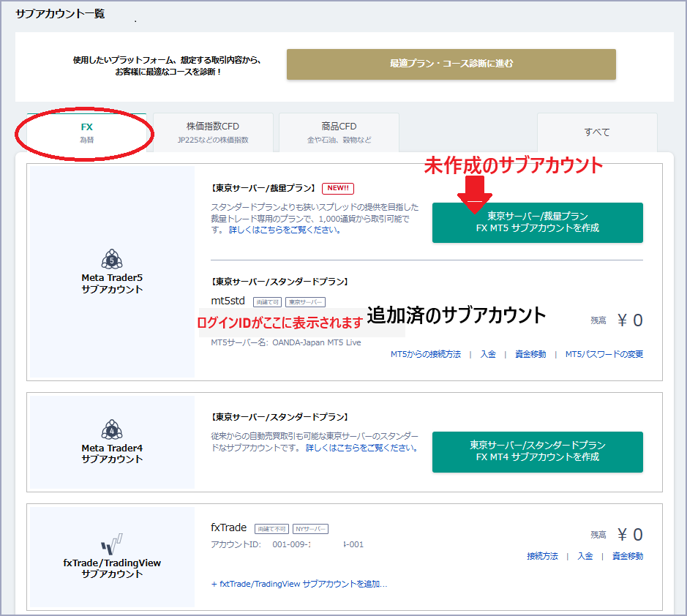The image size is (687, 616).
Task: Click the 両建て不可 badge next to fxTrade
Action: coord(271,529)
